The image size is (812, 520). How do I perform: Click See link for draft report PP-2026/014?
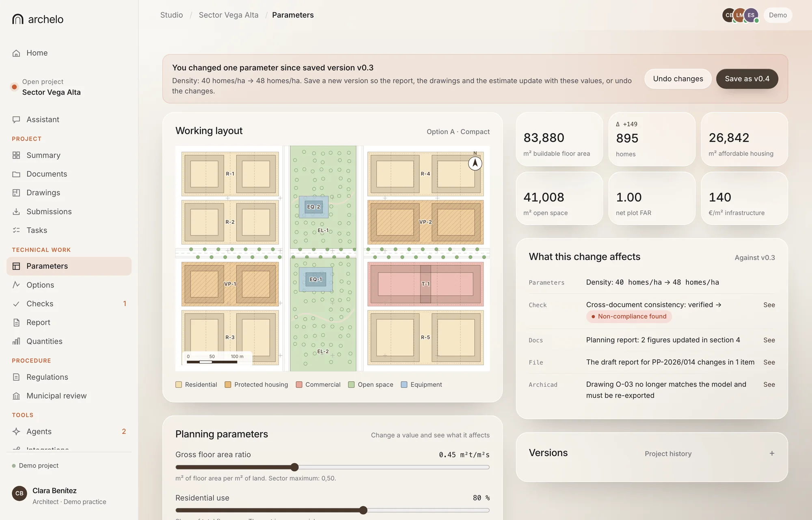click(769, 362)
